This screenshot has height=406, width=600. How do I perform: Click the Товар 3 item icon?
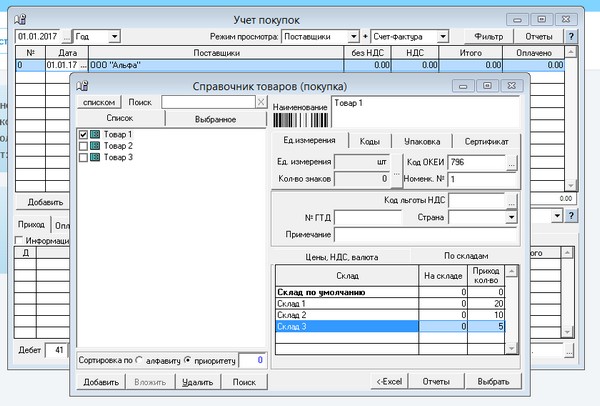95,157
